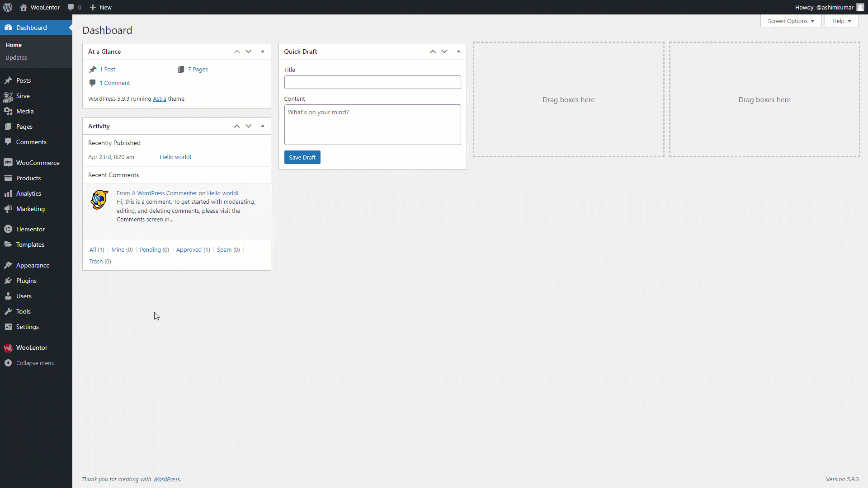
Task: Open WooCommerce from its sidebar icon
Action: 9,162
